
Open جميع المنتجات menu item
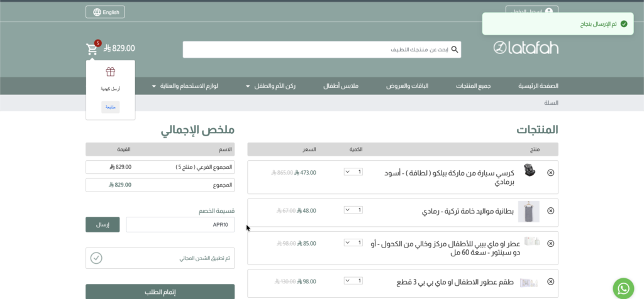(474, 86)
